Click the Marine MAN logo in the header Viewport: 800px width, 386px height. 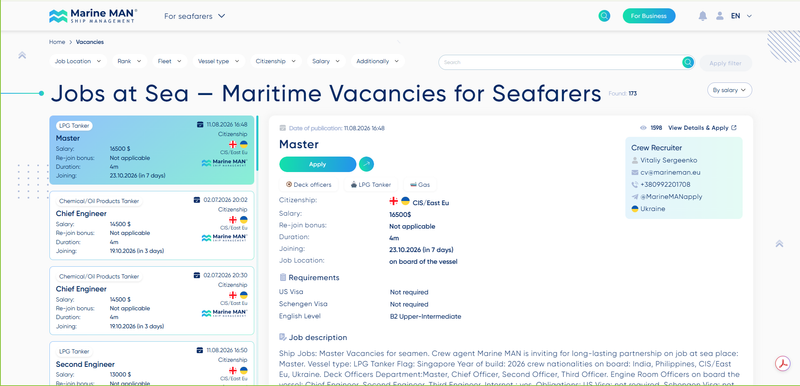pyautogui.click(x=93, y=16)
